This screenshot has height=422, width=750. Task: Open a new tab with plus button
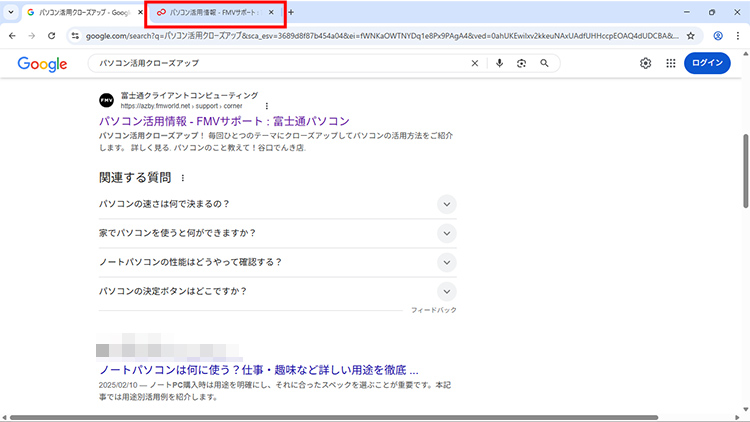pos(291,13)
